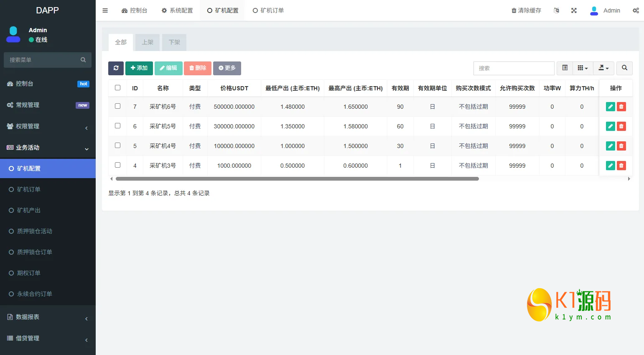Click 清除缓存 in the header
Screen dimensions: 644x355
527,10
